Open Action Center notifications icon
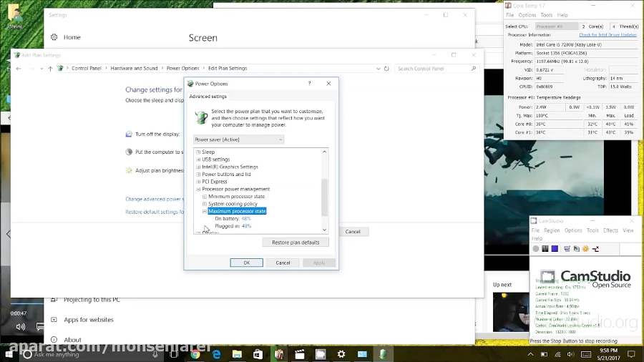 point(631,354)
